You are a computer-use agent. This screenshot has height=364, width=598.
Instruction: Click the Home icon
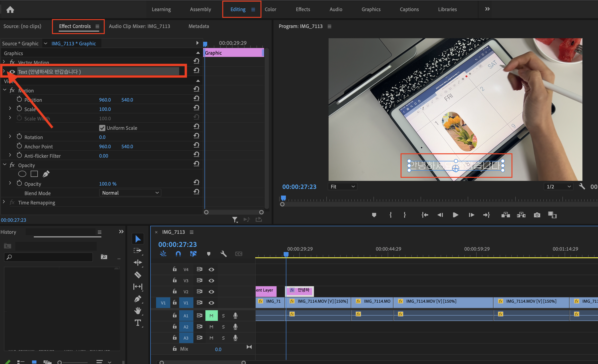click(10, 10)
